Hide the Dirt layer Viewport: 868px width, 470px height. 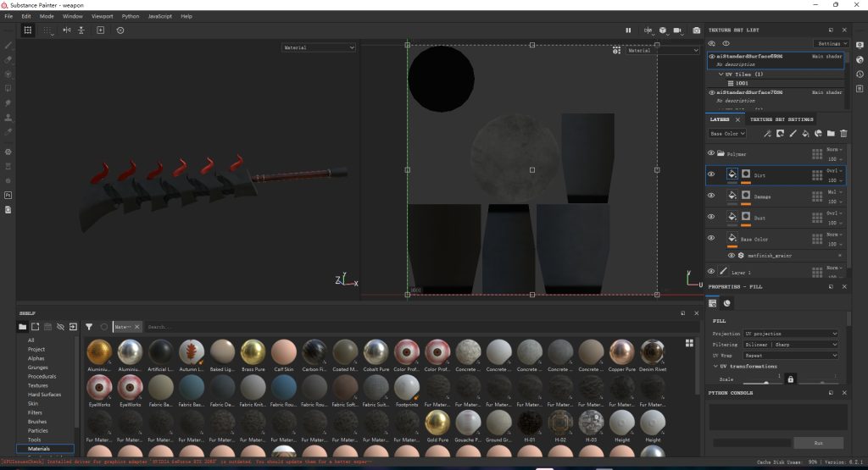pos(711,174)
